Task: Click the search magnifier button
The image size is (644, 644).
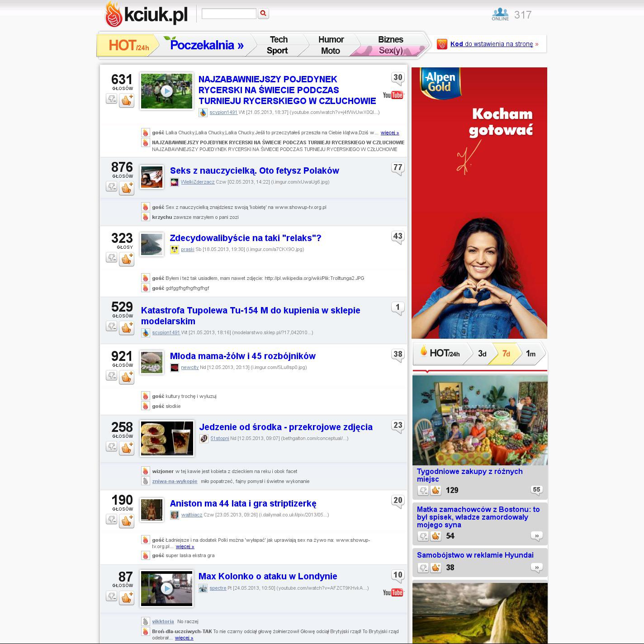Action: tap(263, 14)
